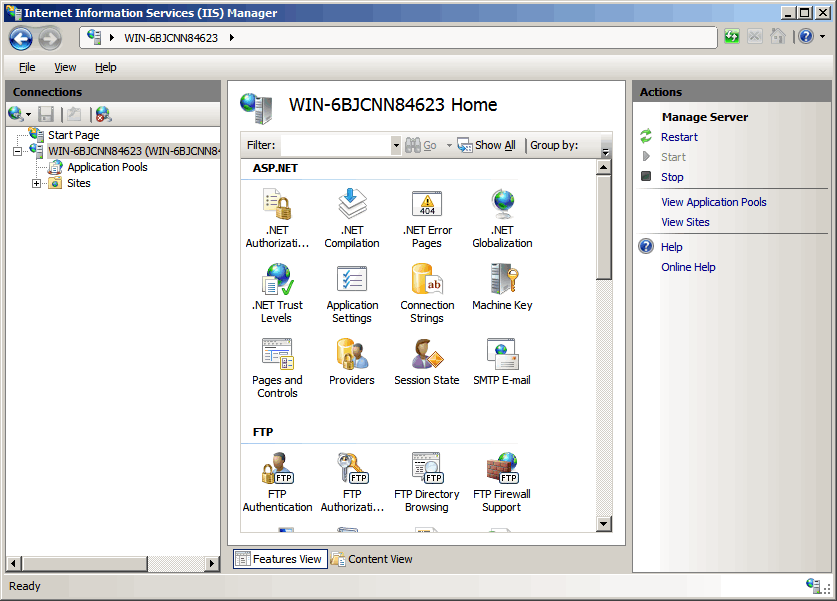Click the Back navigation arrow button
Image resolution: width=837 pixels, height=601 pixels.
click(x=21, y=38)
